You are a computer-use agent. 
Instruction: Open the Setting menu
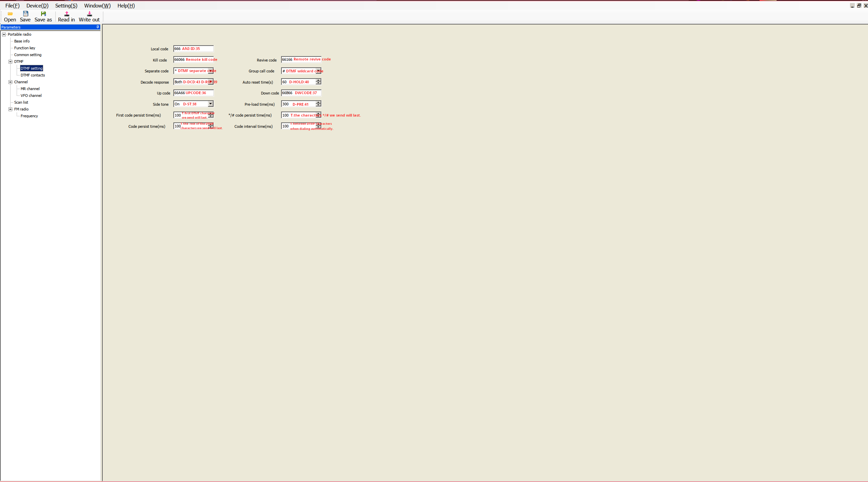66,6
